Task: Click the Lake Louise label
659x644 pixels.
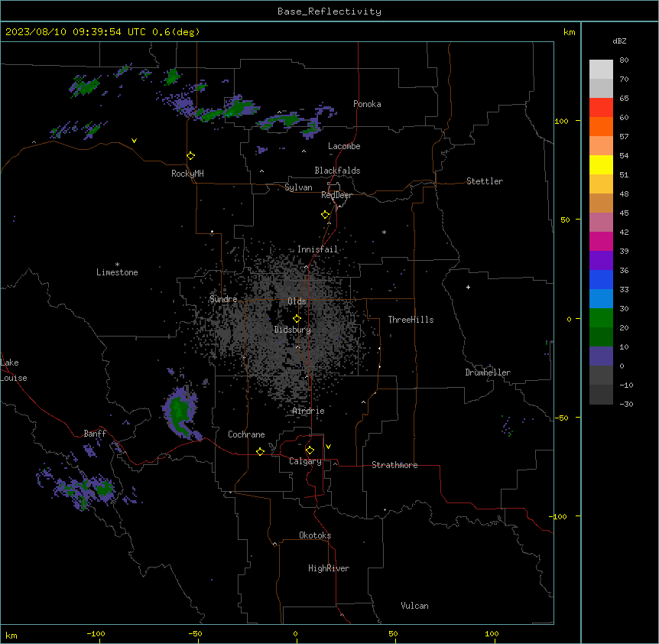Action: 14,370
